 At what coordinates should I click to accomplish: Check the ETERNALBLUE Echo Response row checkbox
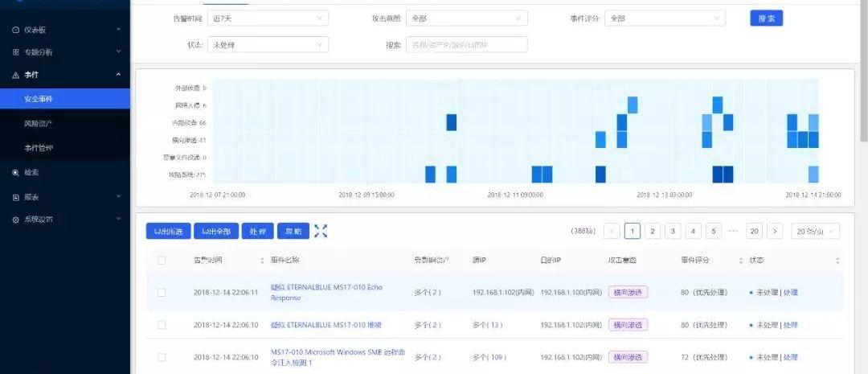[x=162, y=292]
